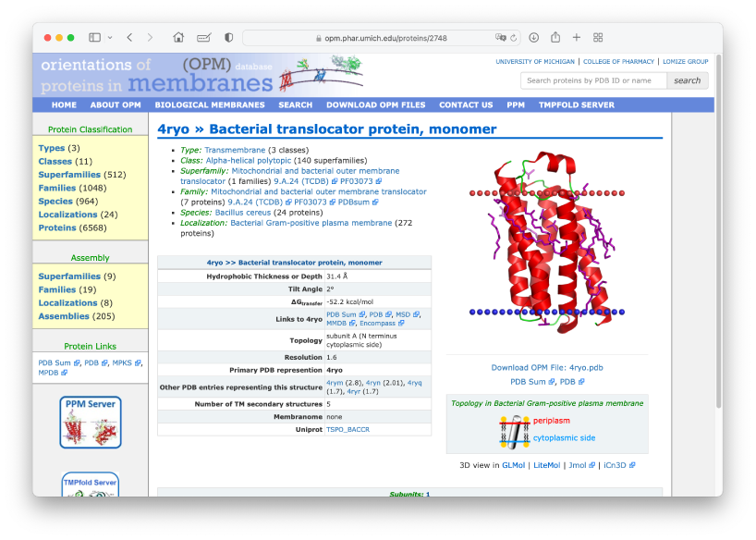Click the Alpha-helical polytopic class link

(x=249, y=160)
